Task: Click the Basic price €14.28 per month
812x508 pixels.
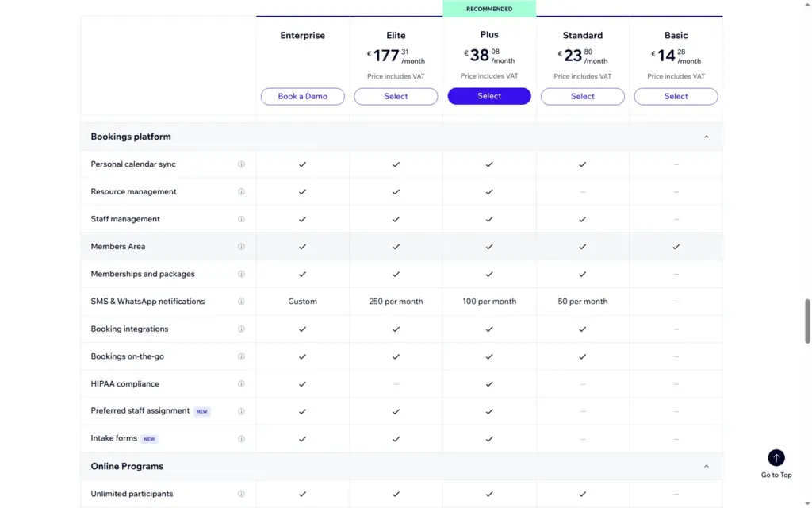Action: [676, 56]
